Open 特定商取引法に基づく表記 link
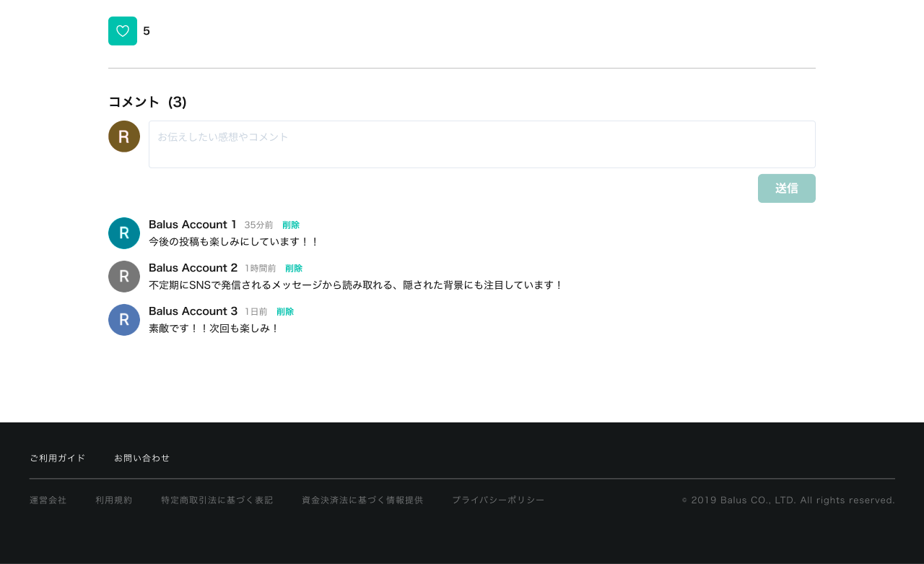The width and height of the screenshot is (924, 564). click(217, 500)
